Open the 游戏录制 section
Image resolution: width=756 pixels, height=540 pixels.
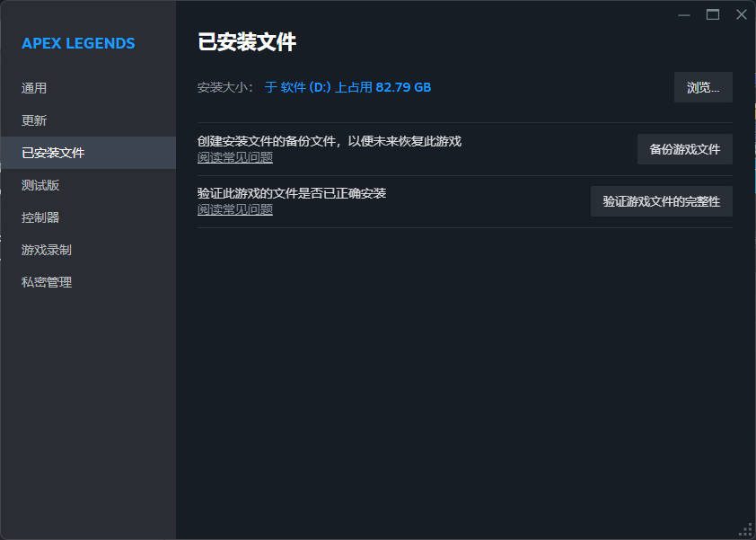(88, 250)
